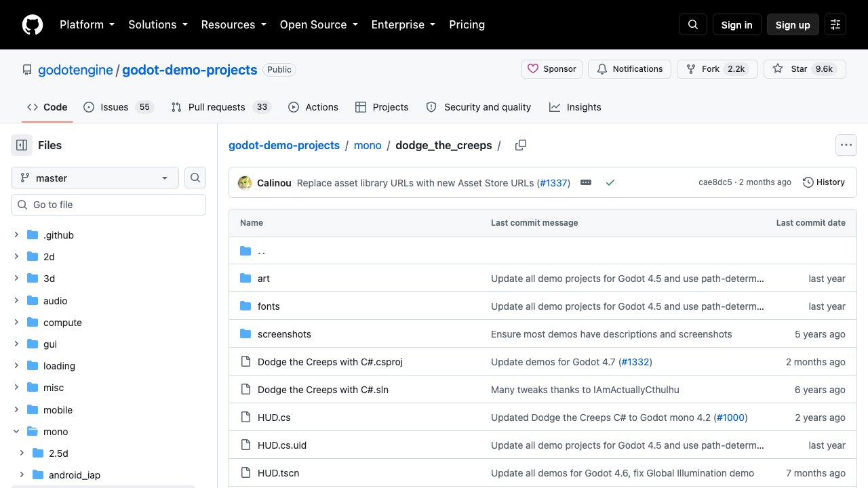The image size is (868, 488).
Task: Click file icon beside the .csproj file
Action: click(245, 362)
